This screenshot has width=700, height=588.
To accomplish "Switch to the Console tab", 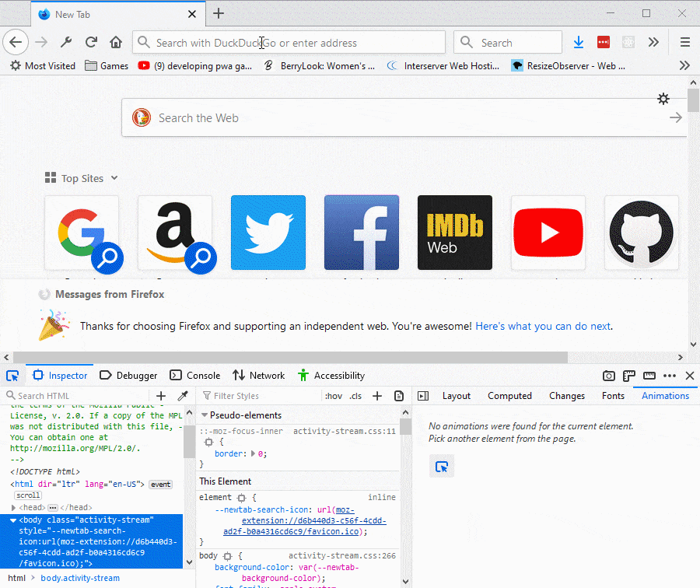I will [195, 376].
